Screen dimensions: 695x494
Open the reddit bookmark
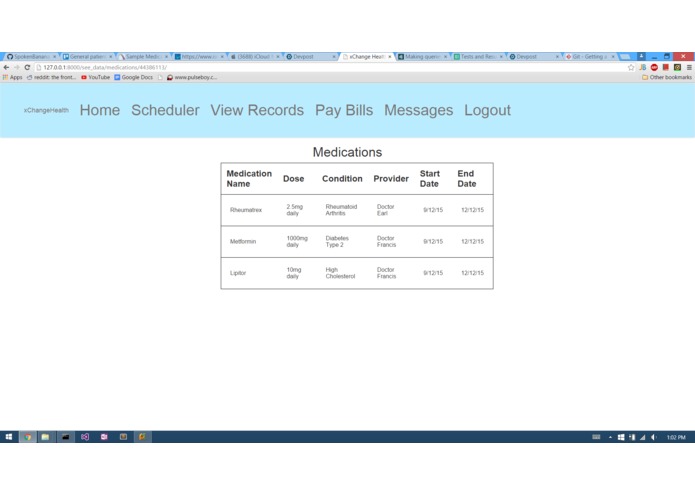(x=51, y=77)
